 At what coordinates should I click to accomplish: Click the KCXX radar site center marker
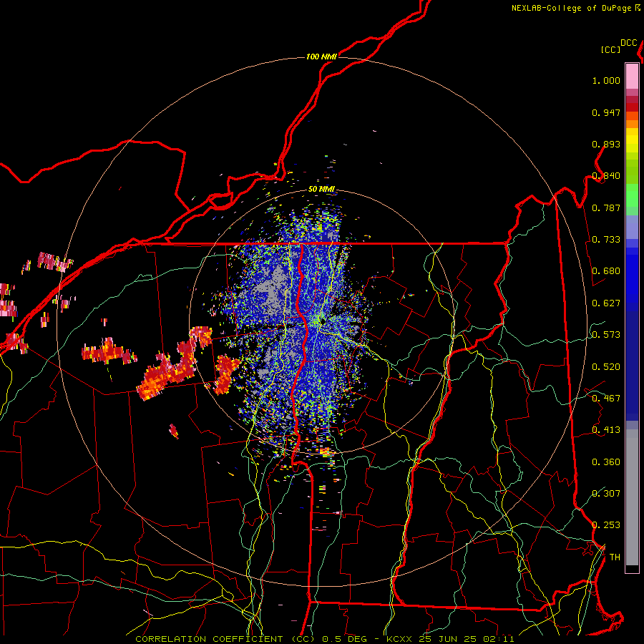[323, 321]
